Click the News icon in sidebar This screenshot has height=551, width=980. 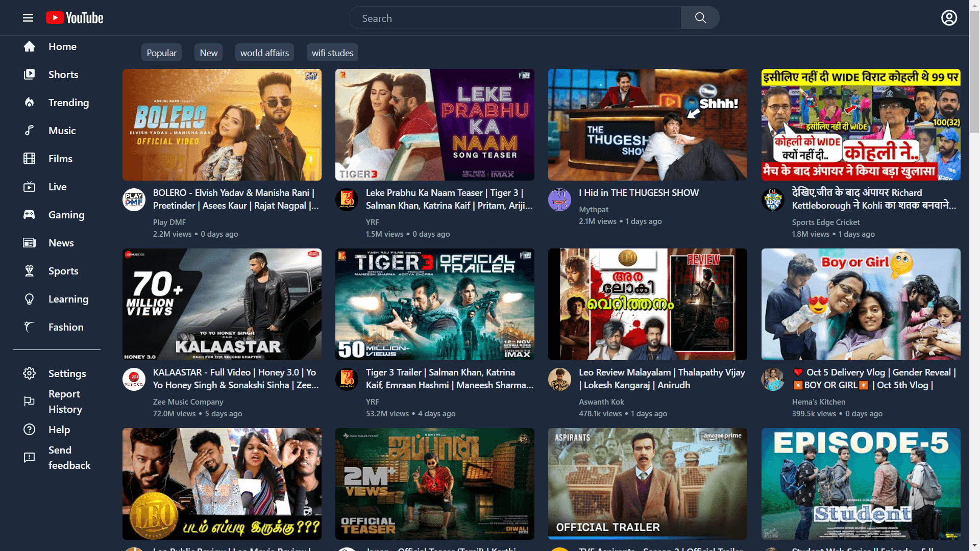30,243
